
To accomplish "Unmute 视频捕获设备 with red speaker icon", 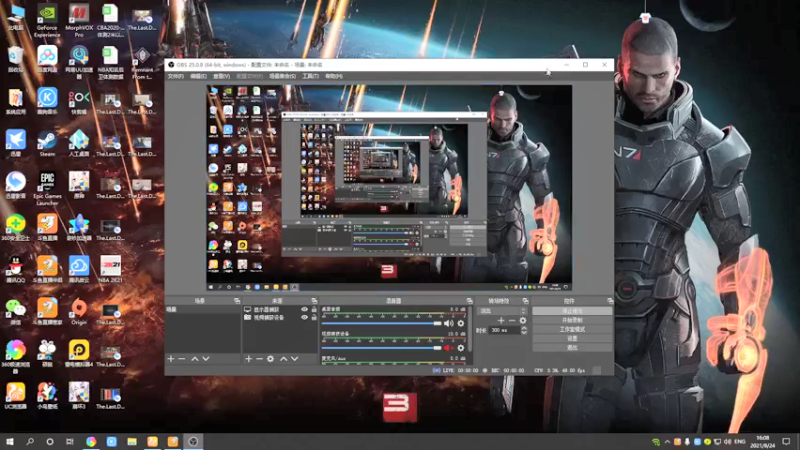I will (x=448, y=348).
